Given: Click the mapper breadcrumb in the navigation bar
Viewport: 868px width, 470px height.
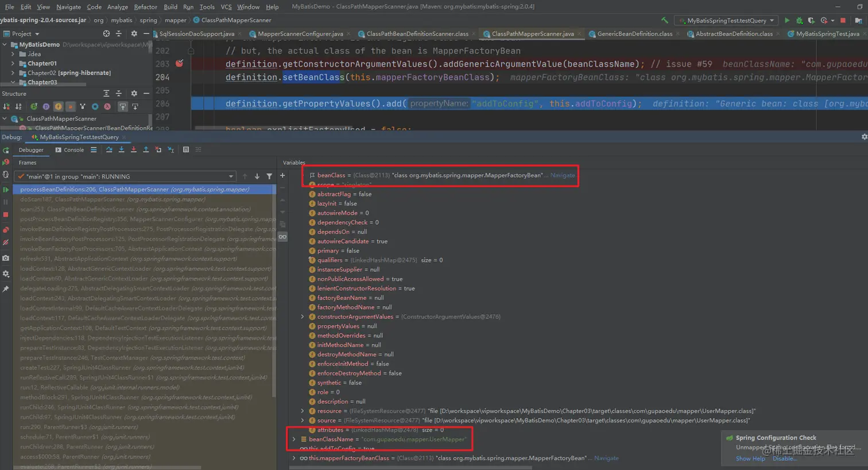Looking at the screenshot, I should (176, 20).
